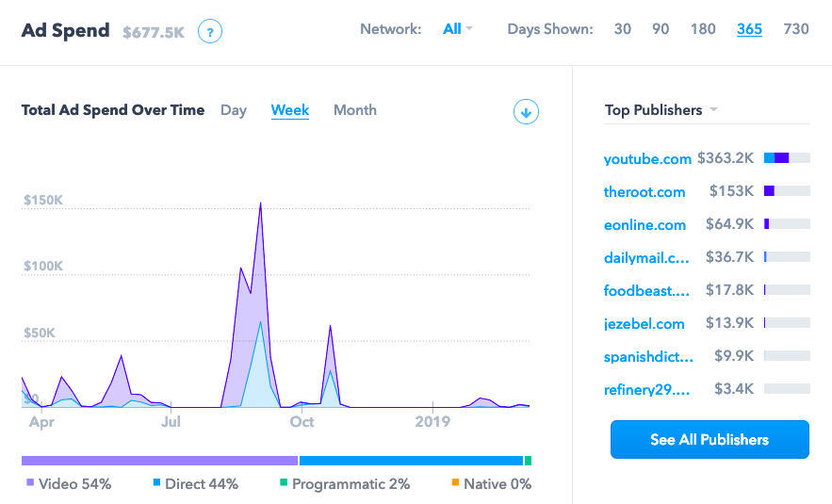Click the blue Direct legend swatch
Image resolution: width=832 pixels, height=504 pixels.
(x=156, y=484)
